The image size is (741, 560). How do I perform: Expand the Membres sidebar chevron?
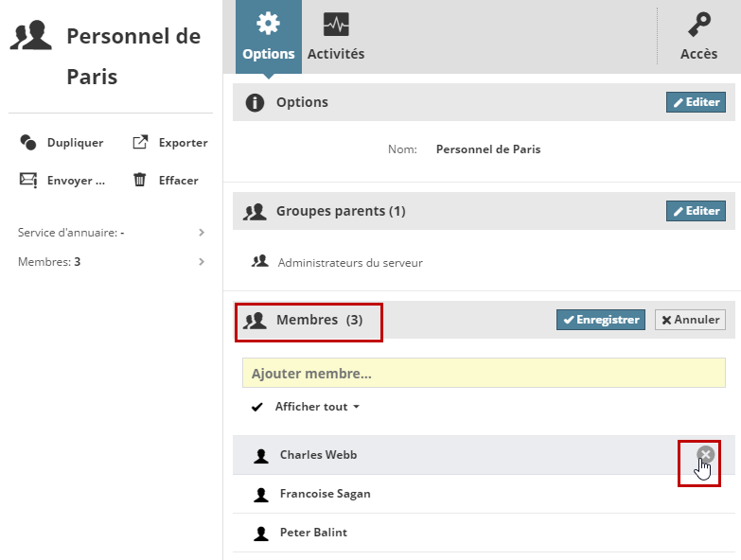202,262
